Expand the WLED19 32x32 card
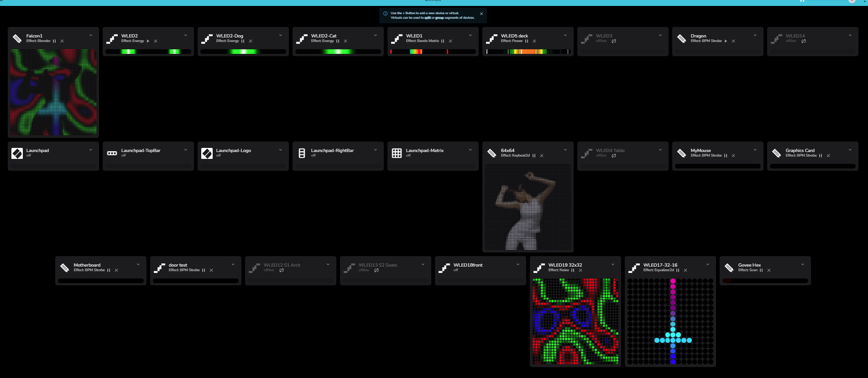 613,264
